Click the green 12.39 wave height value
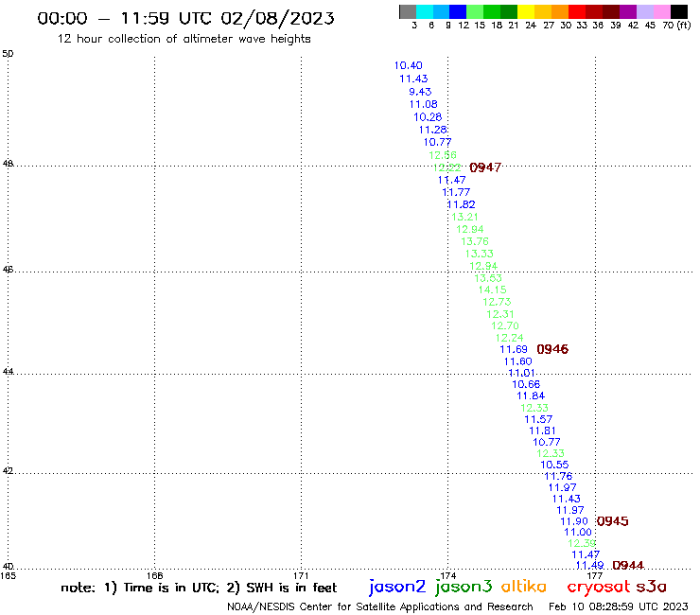700x615 pixels. (582, 543)
